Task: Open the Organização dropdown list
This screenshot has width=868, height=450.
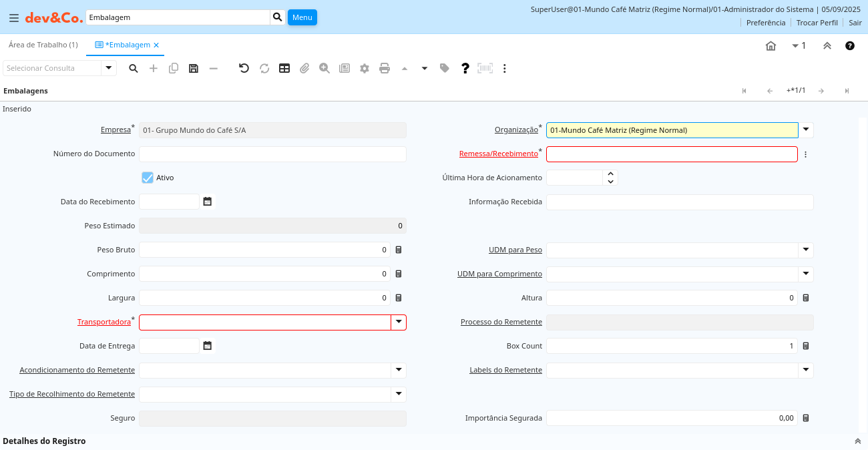Action: [806, 130]
